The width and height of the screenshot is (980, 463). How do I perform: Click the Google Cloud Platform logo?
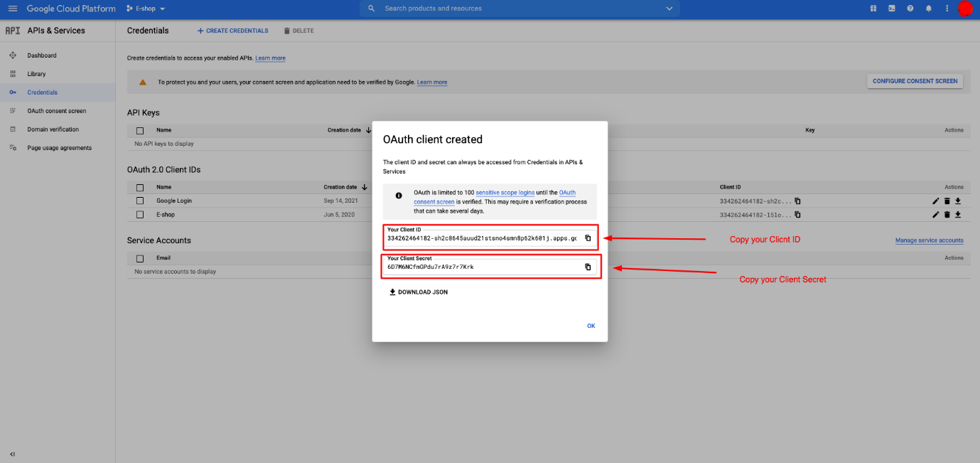(71, 9)
